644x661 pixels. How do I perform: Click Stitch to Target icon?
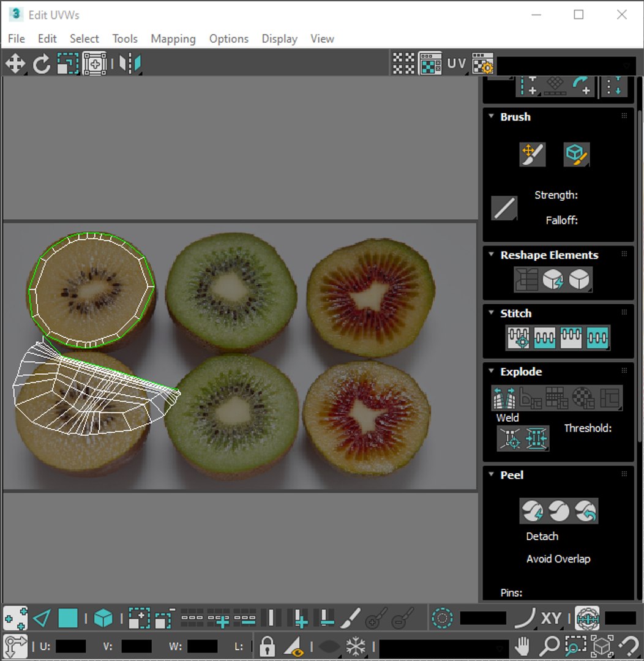click(x=519, y=338)
